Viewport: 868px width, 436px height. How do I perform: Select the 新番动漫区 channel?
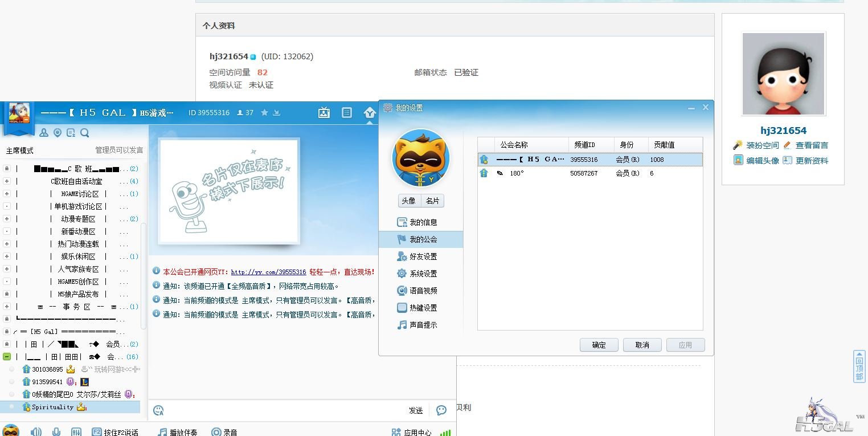coord(78,231)
